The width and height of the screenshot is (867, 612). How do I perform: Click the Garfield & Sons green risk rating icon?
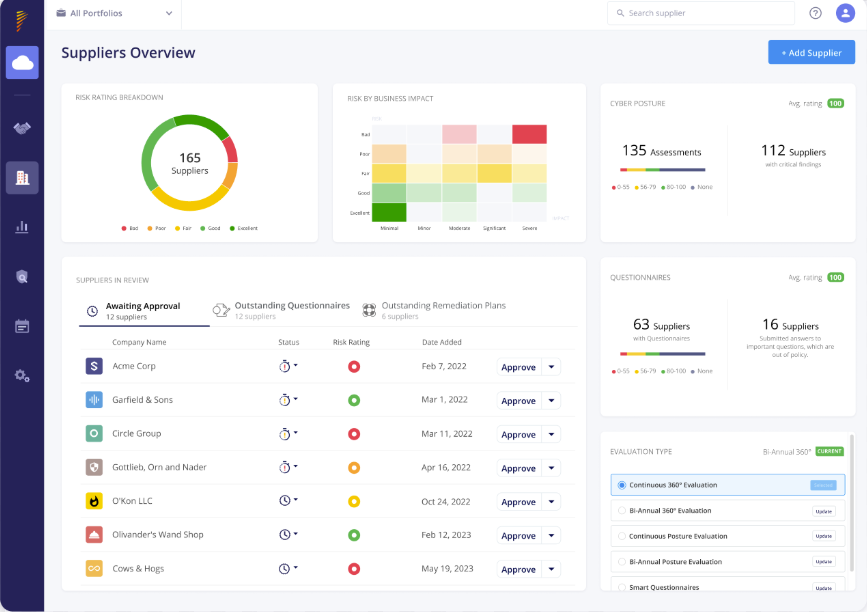(354, 400)
